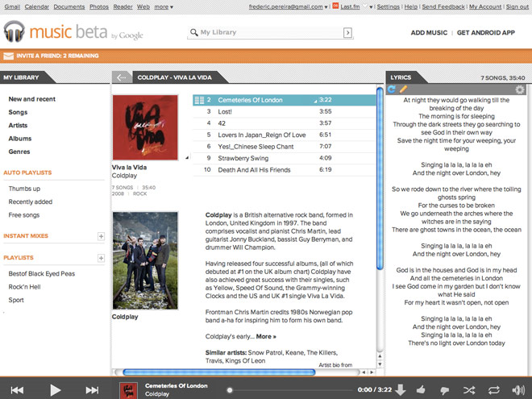The image size is (532, 399).
Task: Click the volume speaker icon
Action: (x=518, y=390)
